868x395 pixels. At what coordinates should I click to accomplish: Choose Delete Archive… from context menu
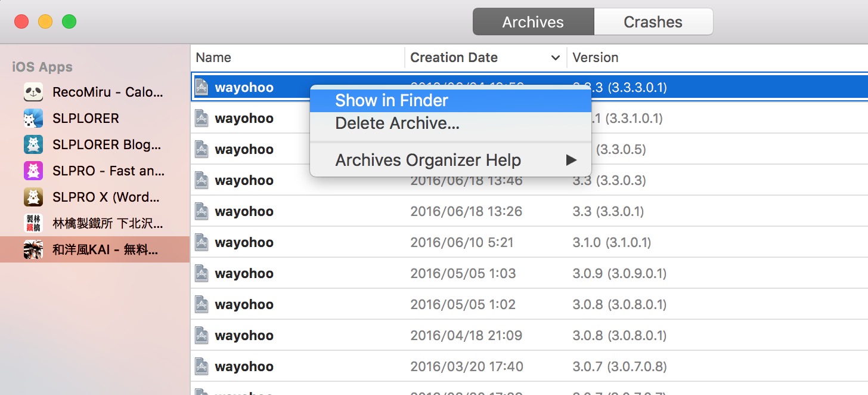[450, 124]
